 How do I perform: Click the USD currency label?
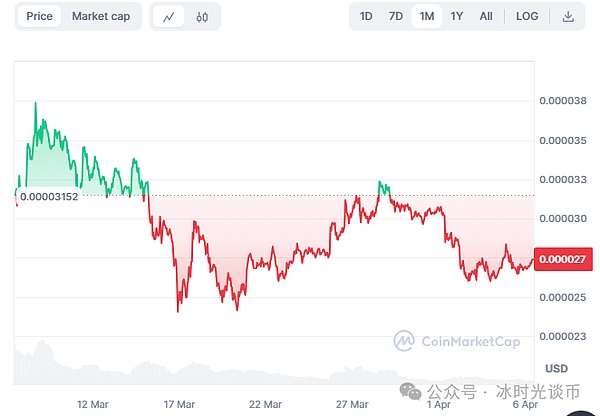(x=555, y=369)
